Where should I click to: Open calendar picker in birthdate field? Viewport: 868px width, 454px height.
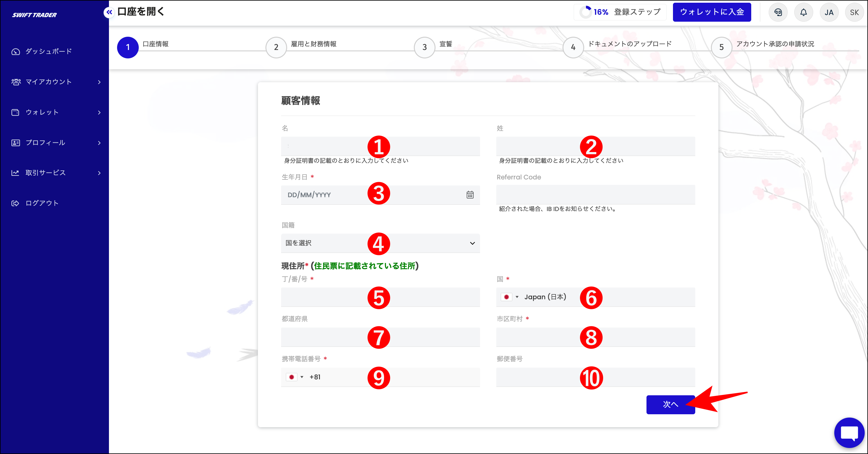click(x=470, y=195)
